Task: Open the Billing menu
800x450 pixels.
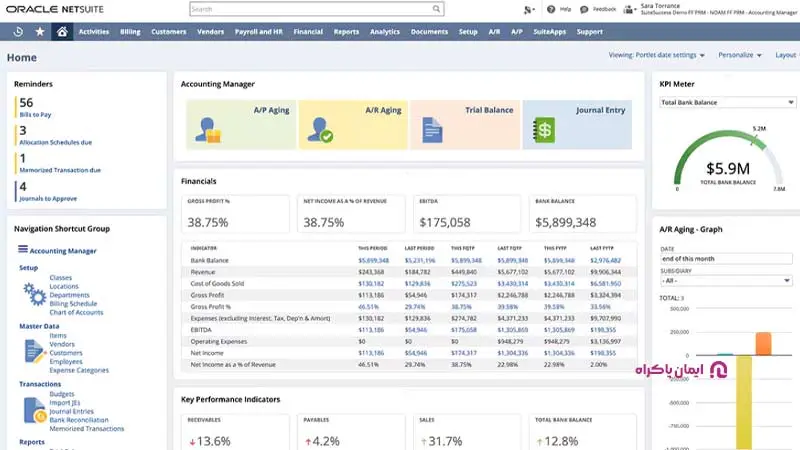Action: point(130,32)
